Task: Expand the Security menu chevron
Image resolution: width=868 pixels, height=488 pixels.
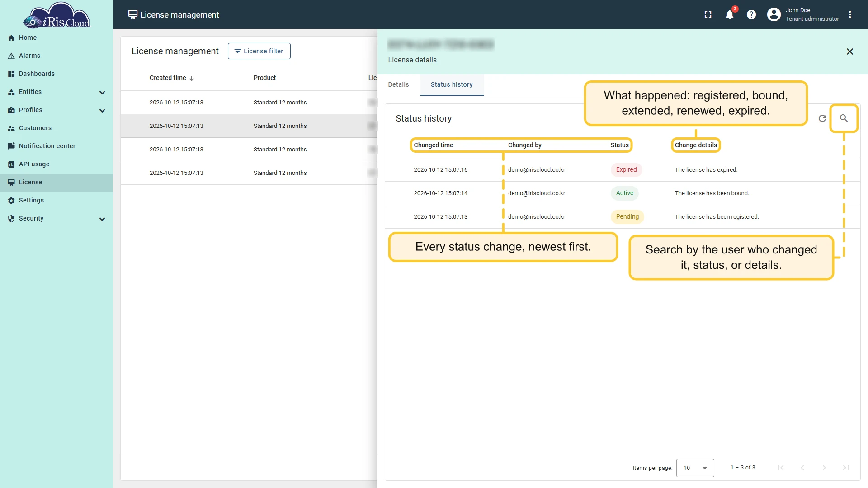Action: point(102,219)
